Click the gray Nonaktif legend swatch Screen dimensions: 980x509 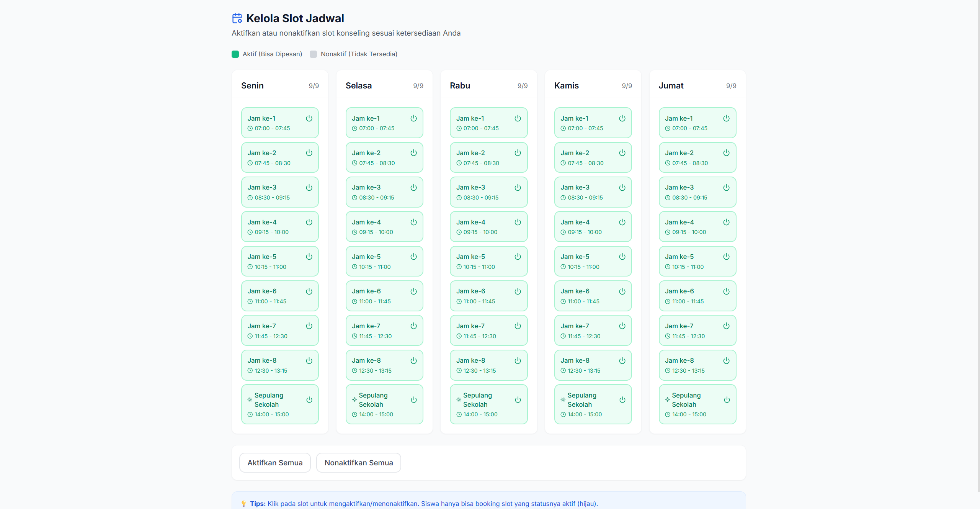pos(313,54)
